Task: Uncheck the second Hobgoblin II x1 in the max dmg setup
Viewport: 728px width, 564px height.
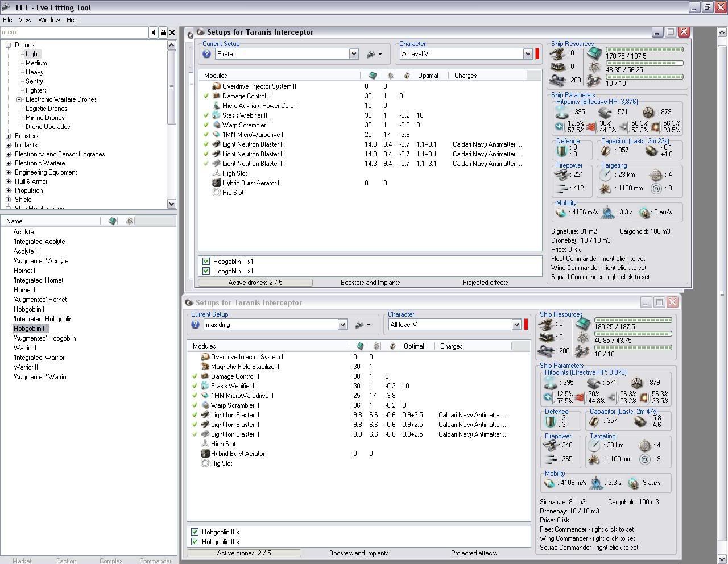Action: [x=195, y=542]
